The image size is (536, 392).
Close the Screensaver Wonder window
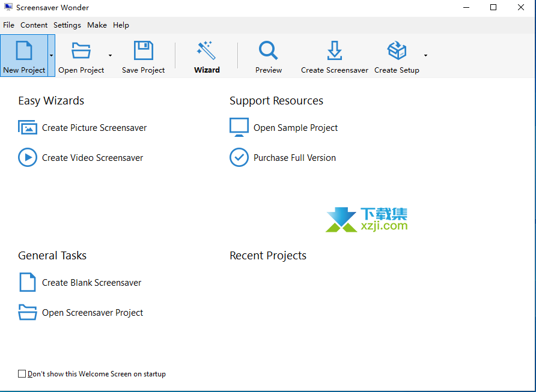click(520, 7)
